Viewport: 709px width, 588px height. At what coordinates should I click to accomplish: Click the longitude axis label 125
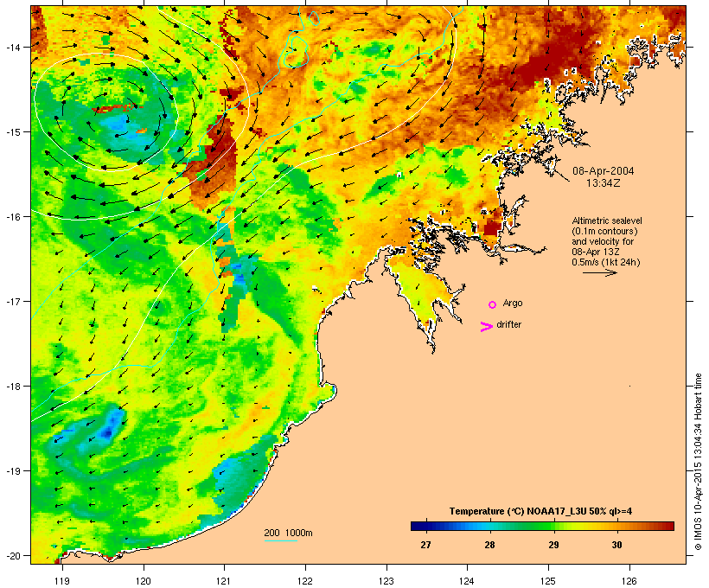(548, 581)
